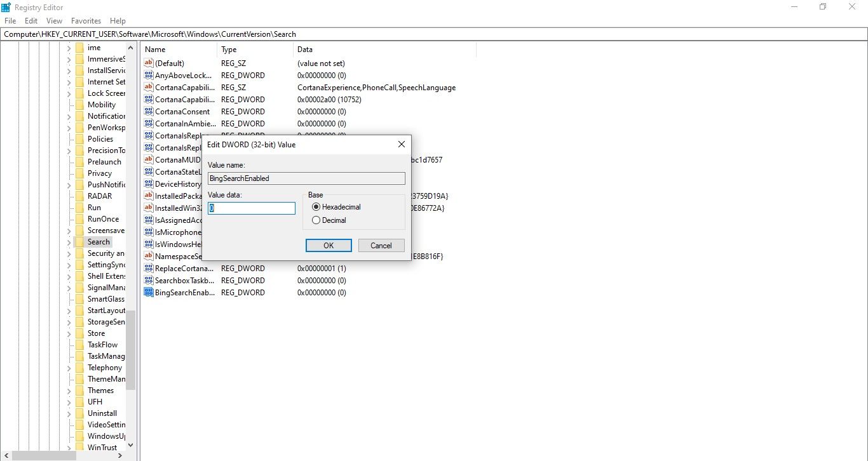Click the TaskFlow folder icon
Image resolution: width=868 pixels, height=461 pixels.
(x=79, y=345)
